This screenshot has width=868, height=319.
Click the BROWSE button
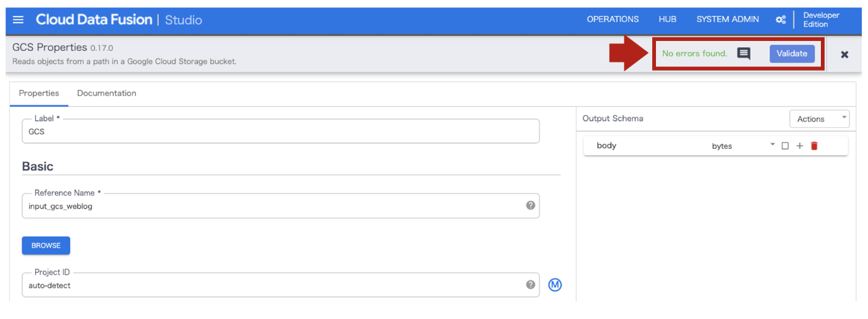coord(46,246)
